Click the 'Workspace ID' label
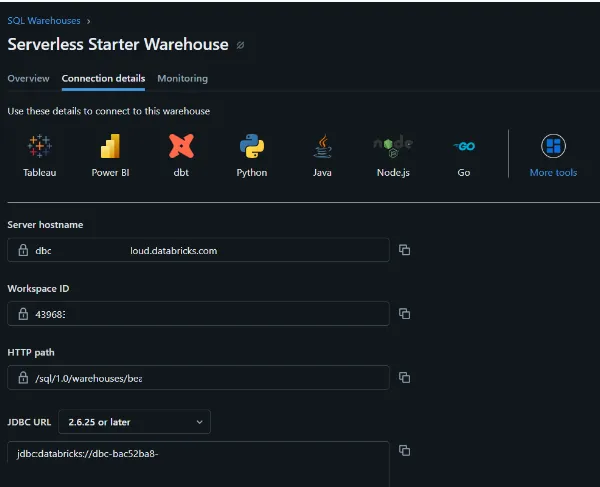The image size is (600, 487). tap(38, 288)
